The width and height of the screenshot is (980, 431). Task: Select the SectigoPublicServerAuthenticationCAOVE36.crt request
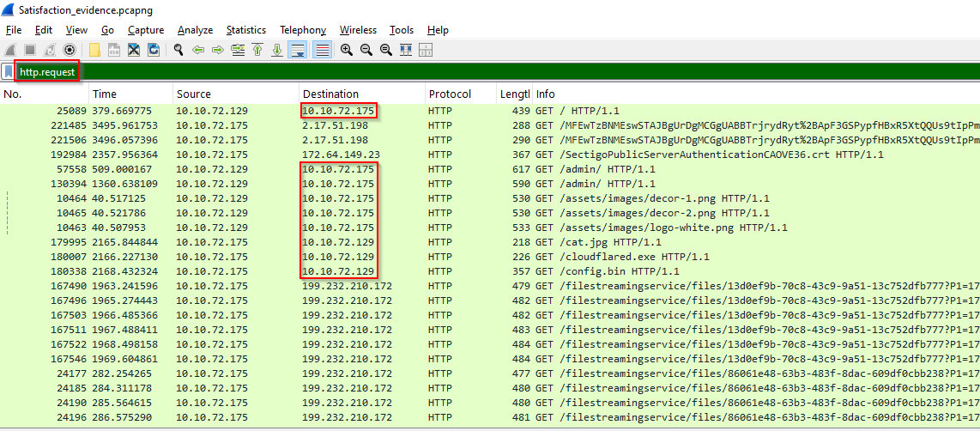click(490, 155)
